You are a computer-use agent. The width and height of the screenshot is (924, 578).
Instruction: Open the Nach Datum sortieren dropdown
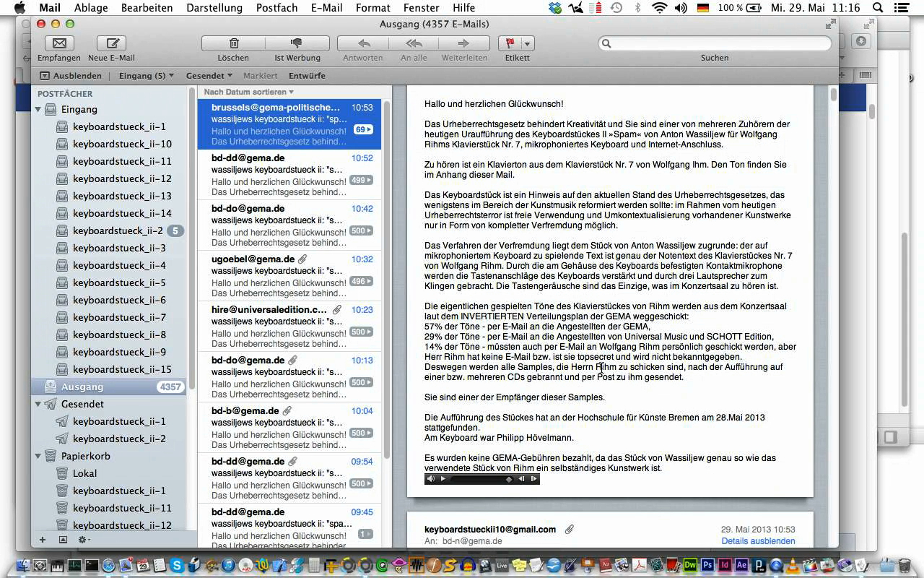point(248,92)
